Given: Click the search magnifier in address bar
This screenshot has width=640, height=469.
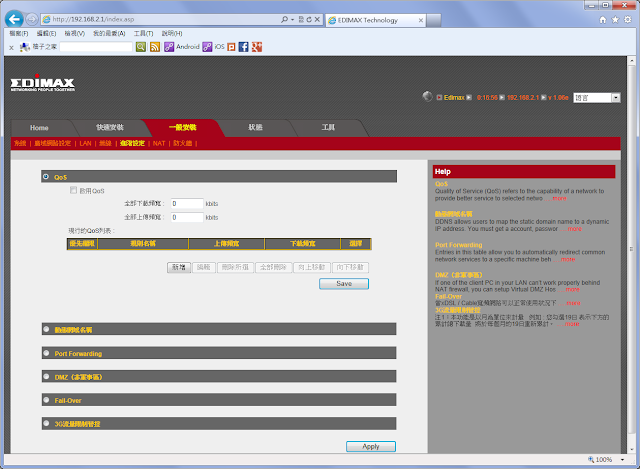Looking at the screenshot, I should pyautogui.click(x=284, y=19).
